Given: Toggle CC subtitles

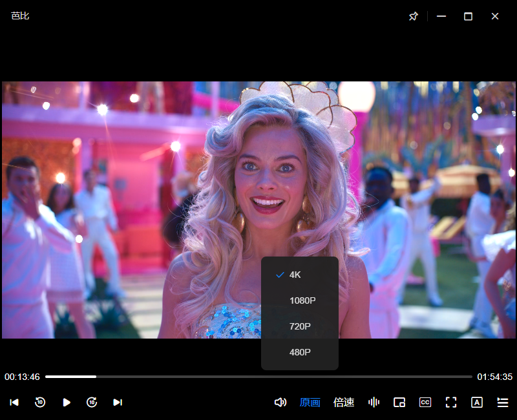Looking at the screenshot, I should (x=425, y=403).
